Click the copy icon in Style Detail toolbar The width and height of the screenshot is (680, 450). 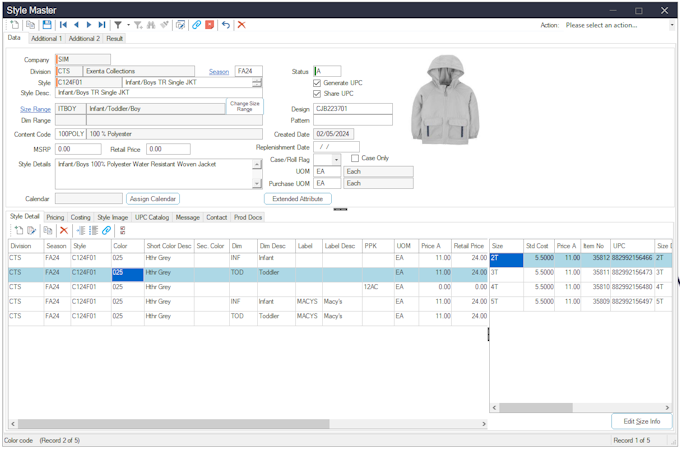48,230
